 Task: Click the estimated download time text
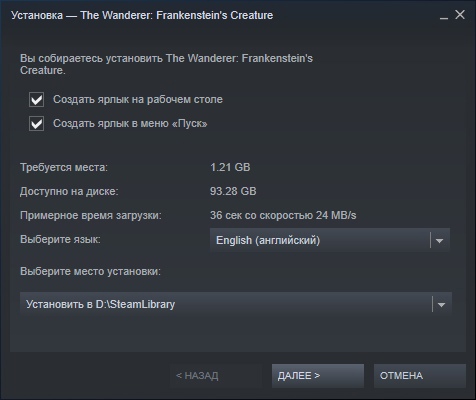click(283, 215)
